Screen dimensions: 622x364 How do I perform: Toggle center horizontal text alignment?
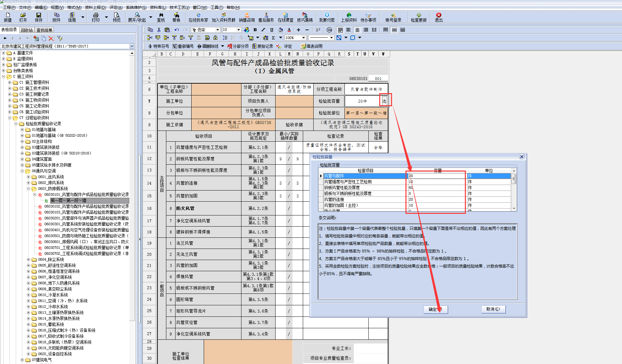tap(357, 30)
